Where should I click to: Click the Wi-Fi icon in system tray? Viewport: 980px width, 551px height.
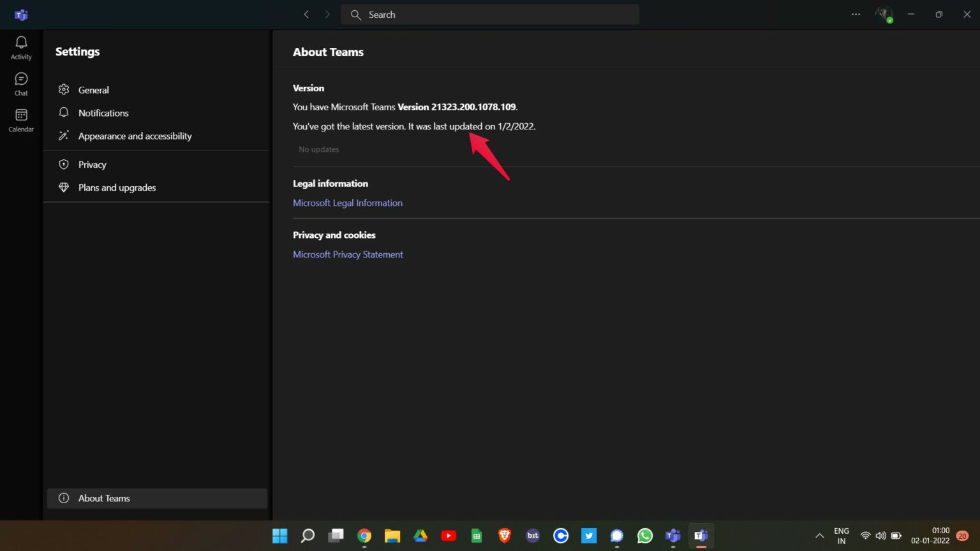(865, 536)
